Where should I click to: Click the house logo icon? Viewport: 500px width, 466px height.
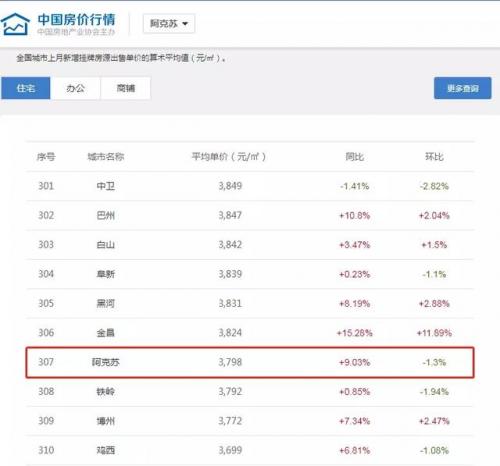[x=15, y=24]
